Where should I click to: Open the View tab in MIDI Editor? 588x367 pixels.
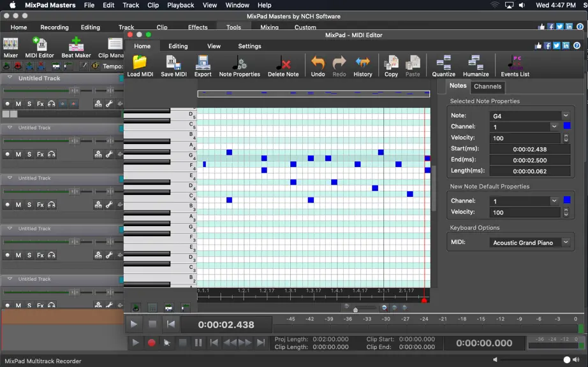coord(214,46)
